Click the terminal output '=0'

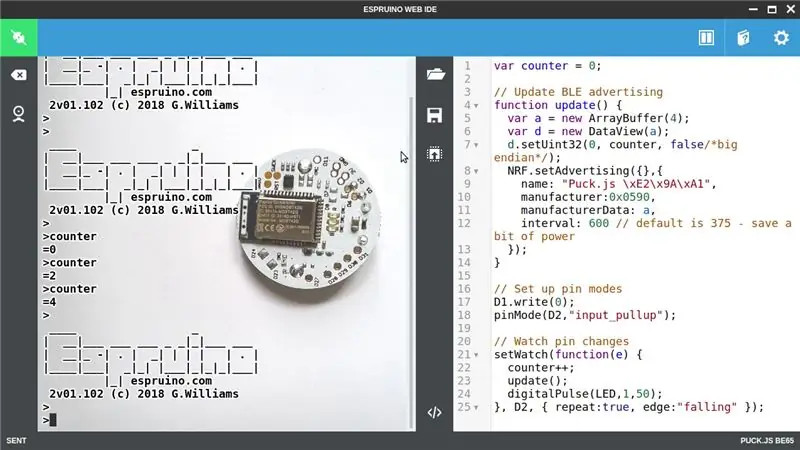(x=49, y=249)
